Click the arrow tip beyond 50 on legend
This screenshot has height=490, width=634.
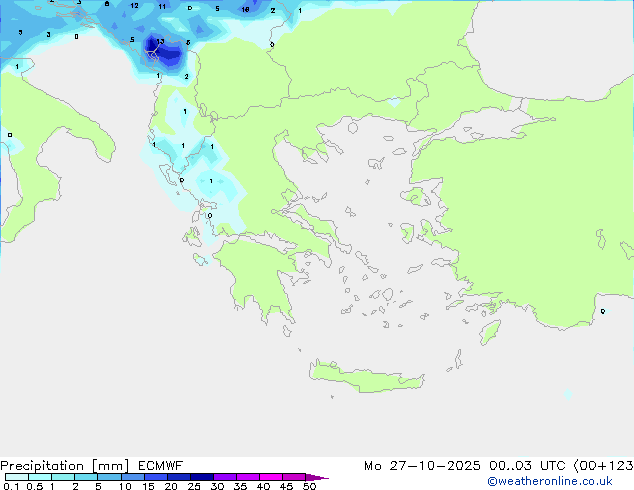click(x=317, y=477)
